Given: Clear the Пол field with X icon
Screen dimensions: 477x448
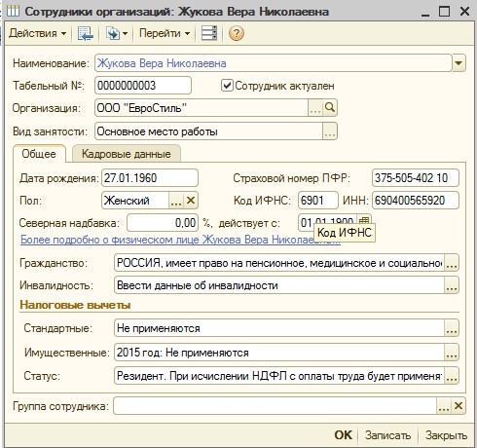Looking at the screenshot, I should point(191,201).
